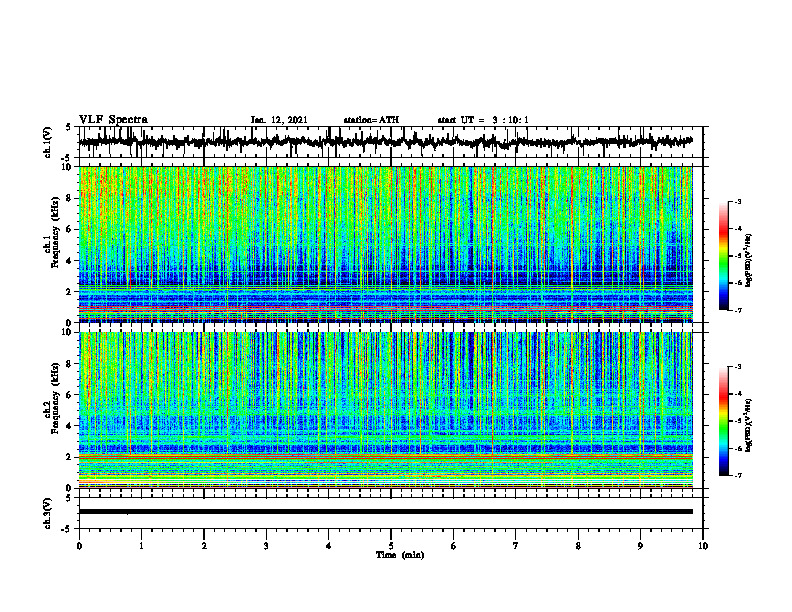This screenshot has width=792, height=612.
Task: Click the "start UT = 3 : 10: 1" text
Action: (483, 120)
